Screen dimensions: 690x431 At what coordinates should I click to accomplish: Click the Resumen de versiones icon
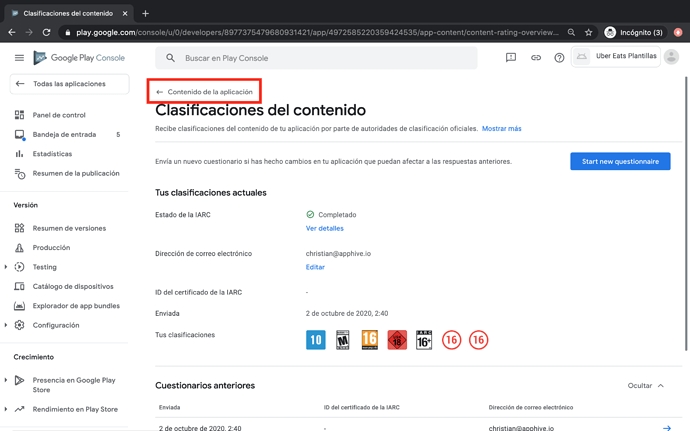[x=19, y=228]
